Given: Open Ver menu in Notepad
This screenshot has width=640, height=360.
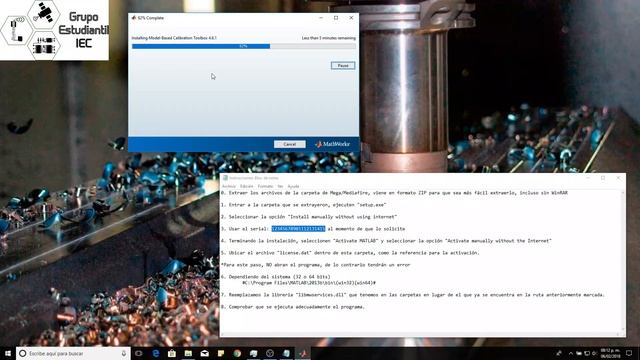Looking at the screenshot, I should pyautogui.click(x=280, y=186).
